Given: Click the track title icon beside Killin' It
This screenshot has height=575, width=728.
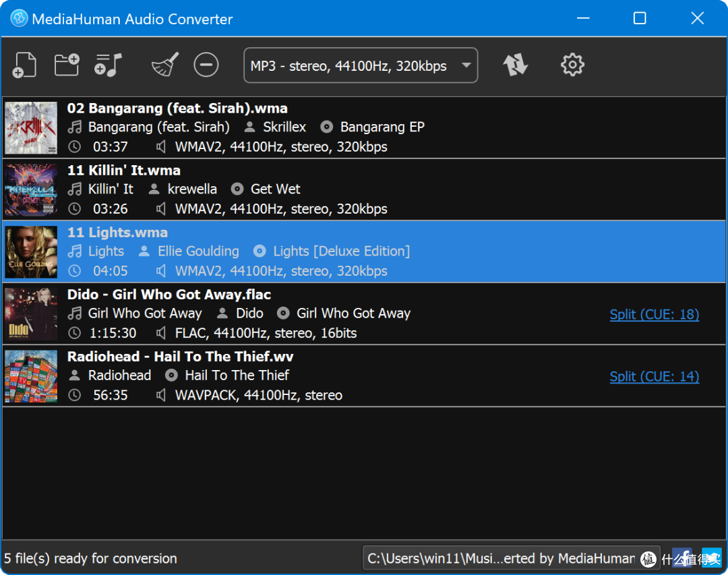Looking at the screenshot, I should coord(74,189).
